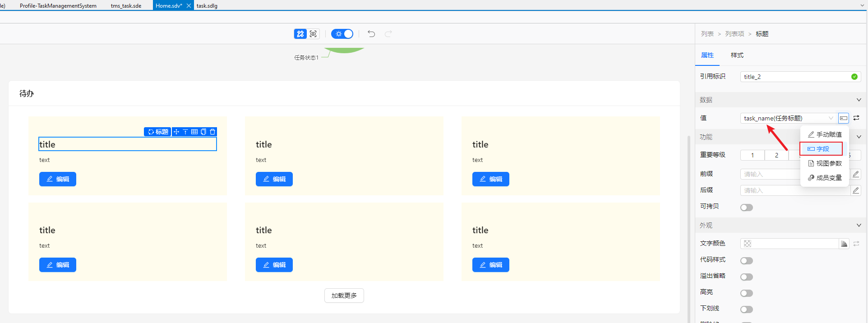Click the field binding icon next to 值
The image size is (868, 323).
point(844,118)
